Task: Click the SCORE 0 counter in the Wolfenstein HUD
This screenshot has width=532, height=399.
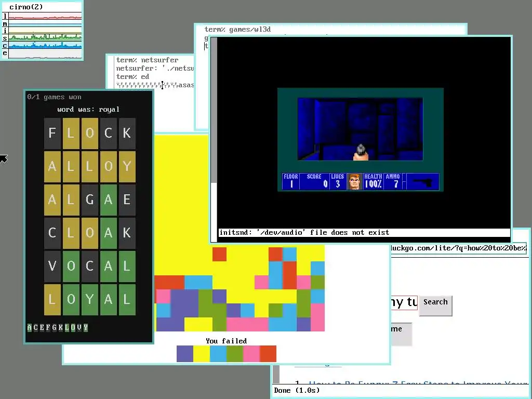Action: (x=314, y=181)
